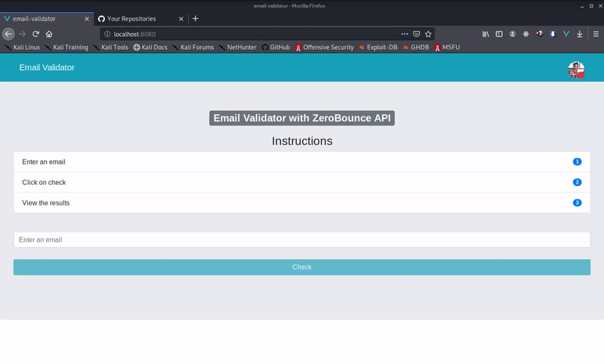Bookmark this page with the star
Image resolution: width=604 pixels, height=364 pixels.
coord(428,34)
